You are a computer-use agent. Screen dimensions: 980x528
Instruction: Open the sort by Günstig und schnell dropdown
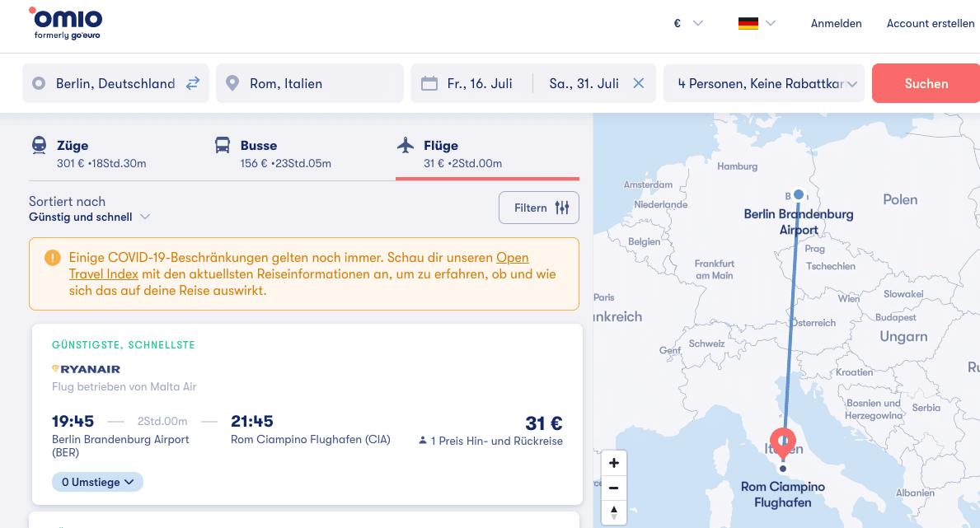(89, 217)
